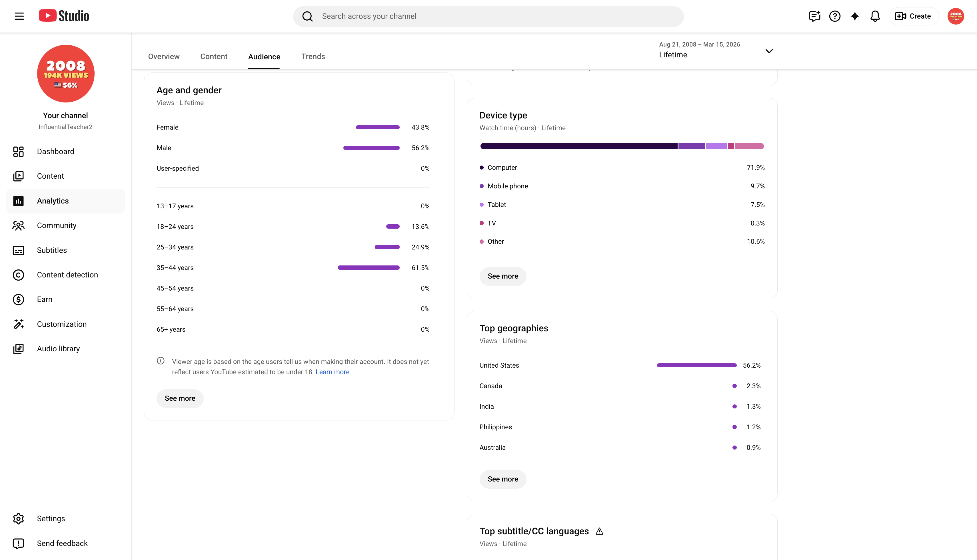Expand Age and gender with See more

[x=180, y=398]
